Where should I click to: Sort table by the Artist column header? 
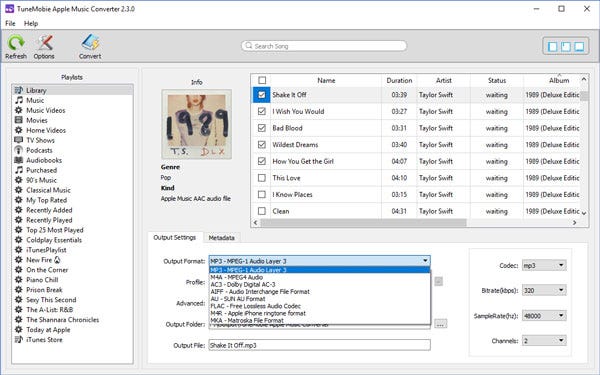coord(443,80)
